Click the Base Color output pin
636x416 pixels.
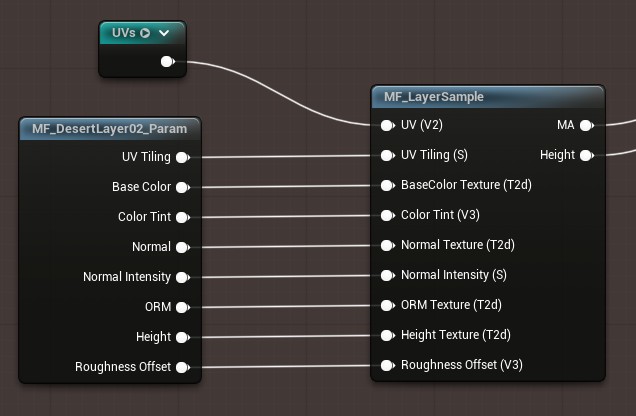pos(183,187)
